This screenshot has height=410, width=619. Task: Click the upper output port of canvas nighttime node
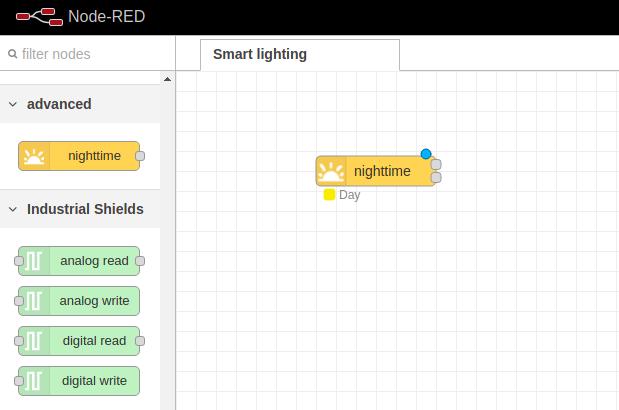(436, 164)
